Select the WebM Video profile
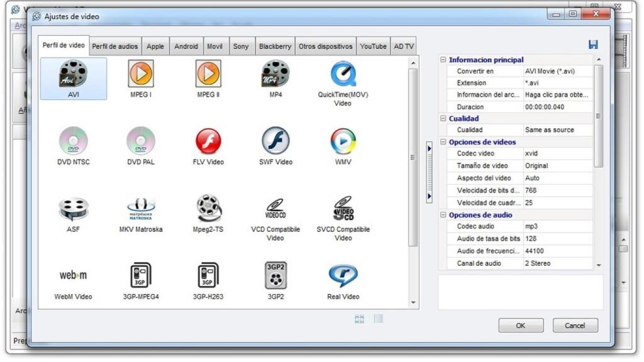The image size is (644, 362). click(73, 275)
